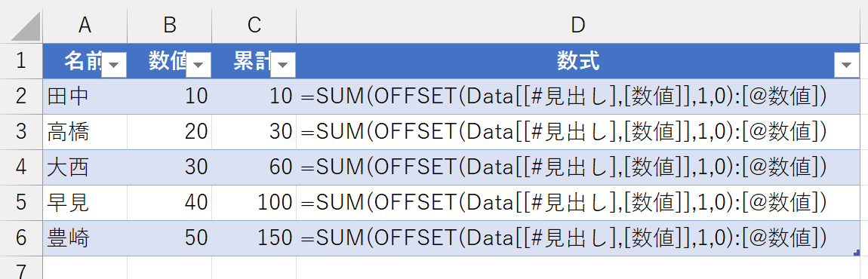
Task: Select row 4 header
Action: tap(21, 167)
